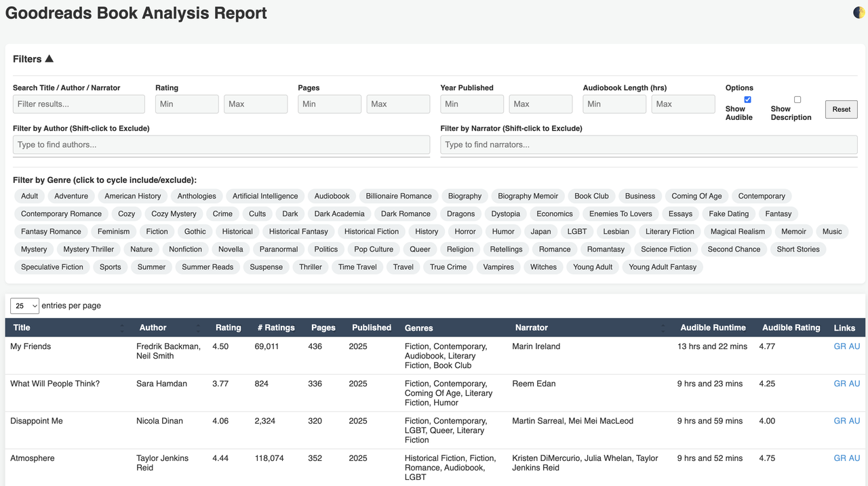Image resolution: width=868 pixels, height=486 pixels.
Task: Sort by the Pages column header
Action: [323, 327]
